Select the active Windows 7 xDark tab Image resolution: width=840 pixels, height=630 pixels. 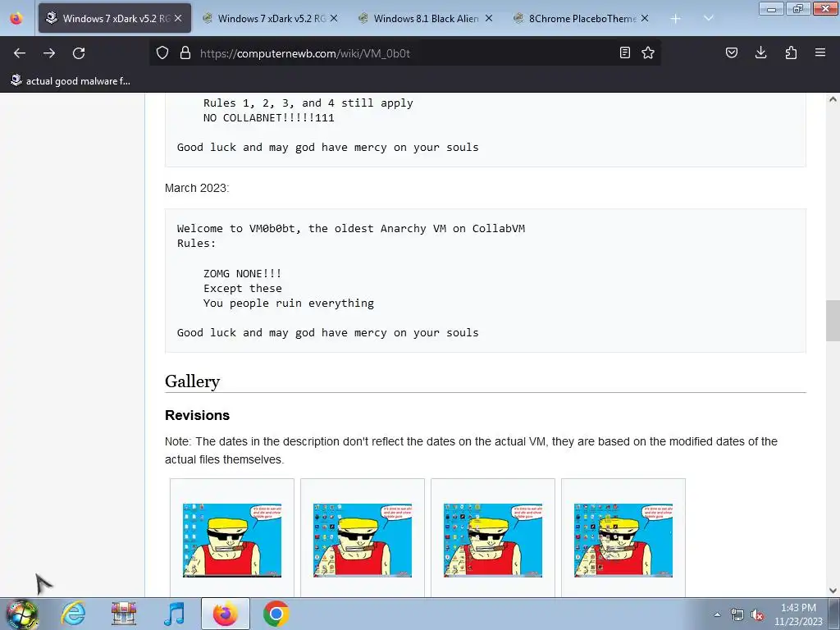coord(115,18)
